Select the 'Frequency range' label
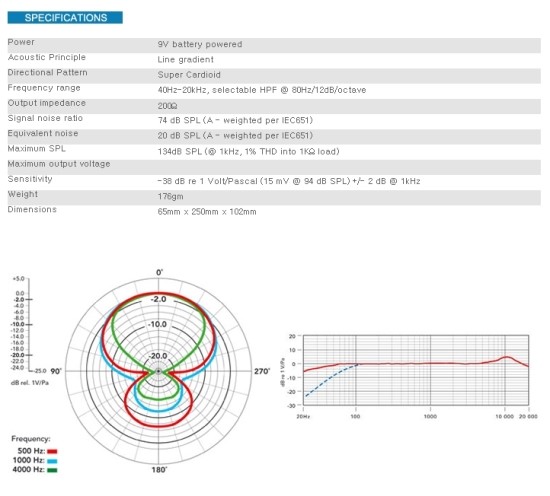Viewport: 550px width, 496px height. click(44, 88)
